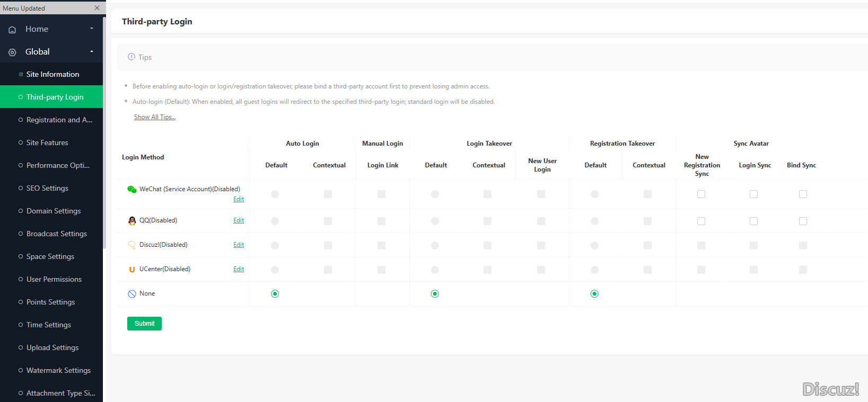Select None radio under Login Takeover Default
Viewport: 868px width, 402px height.
[435, 294]
